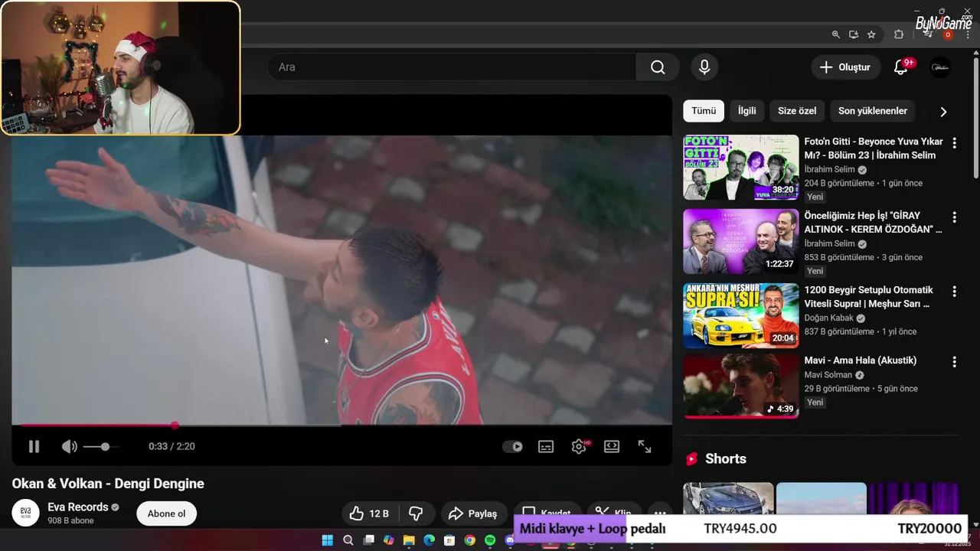Pause the video with the pause icon

point(34,446)
